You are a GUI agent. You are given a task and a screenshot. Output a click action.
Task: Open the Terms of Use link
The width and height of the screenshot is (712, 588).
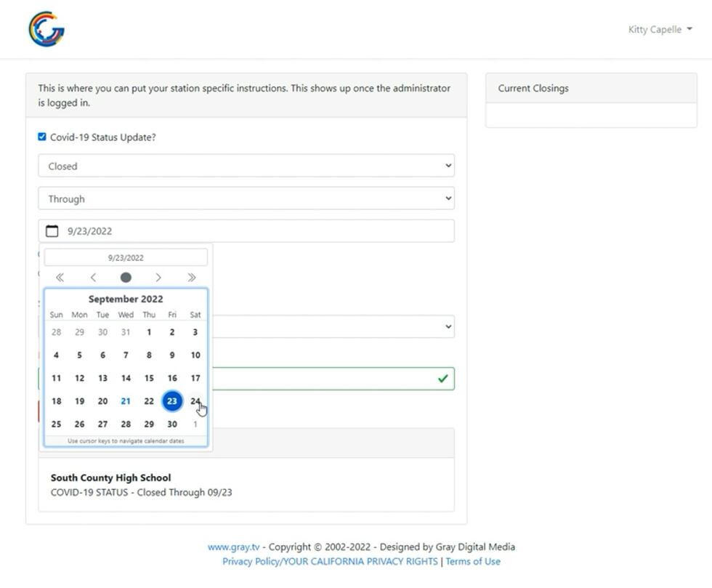473,562
